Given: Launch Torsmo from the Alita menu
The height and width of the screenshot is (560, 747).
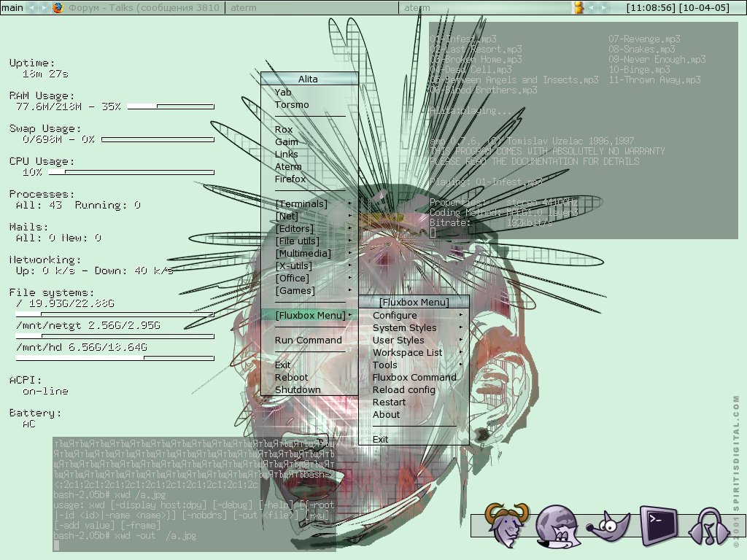Looking at the screenshot, I should click(x=309, y=105).
